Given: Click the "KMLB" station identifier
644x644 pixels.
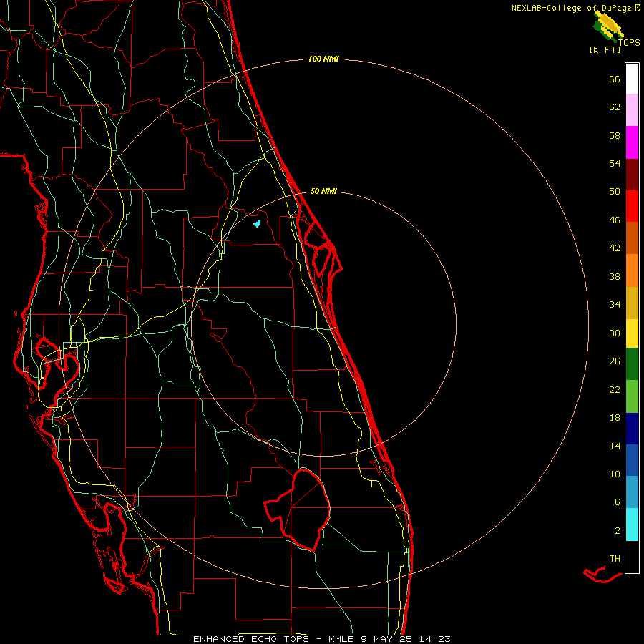Looking at the screenshot, I should click(x=342, y=639).
